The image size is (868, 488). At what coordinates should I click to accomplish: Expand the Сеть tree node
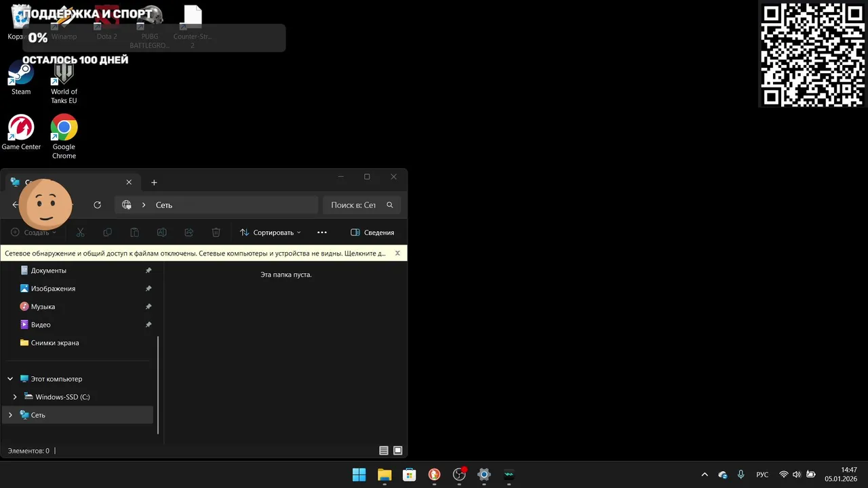10,415
